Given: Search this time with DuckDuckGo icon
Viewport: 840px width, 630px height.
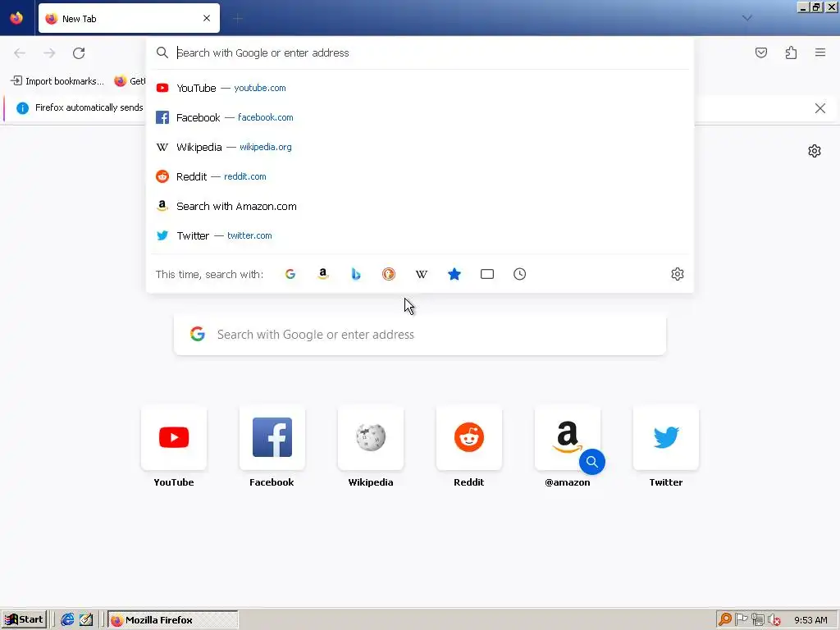Looking at the screenshot, I should 389,274.
